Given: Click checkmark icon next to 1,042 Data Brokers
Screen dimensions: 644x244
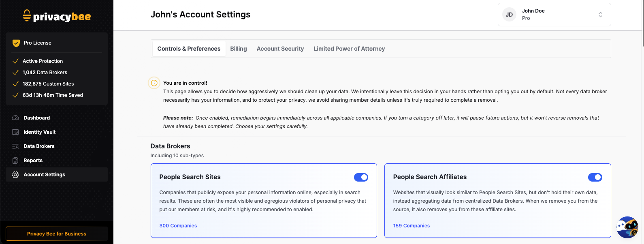Looking at the screenshot, I should click(16, 73).
